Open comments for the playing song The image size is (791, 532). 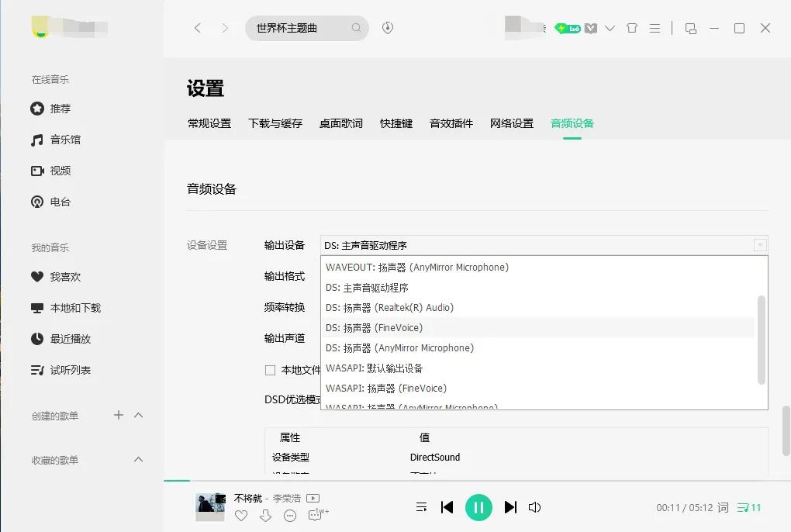tap(289, 515)
